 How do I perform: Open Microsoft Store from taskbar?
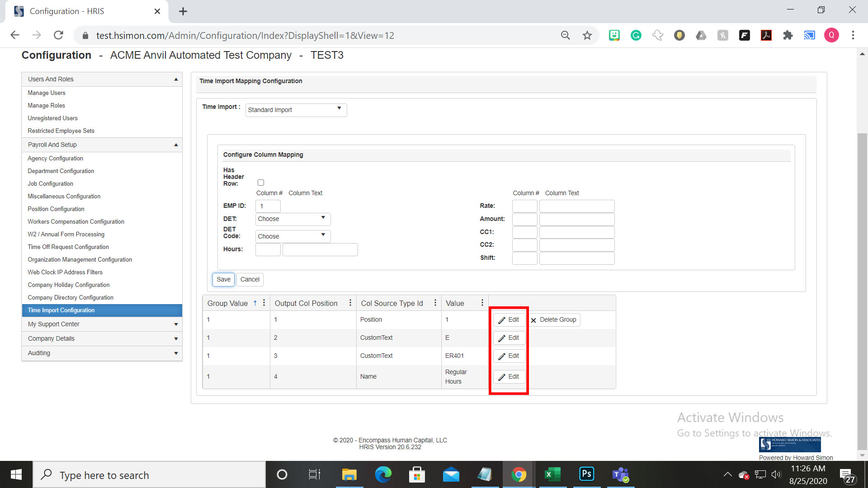(x=417, y=475)
